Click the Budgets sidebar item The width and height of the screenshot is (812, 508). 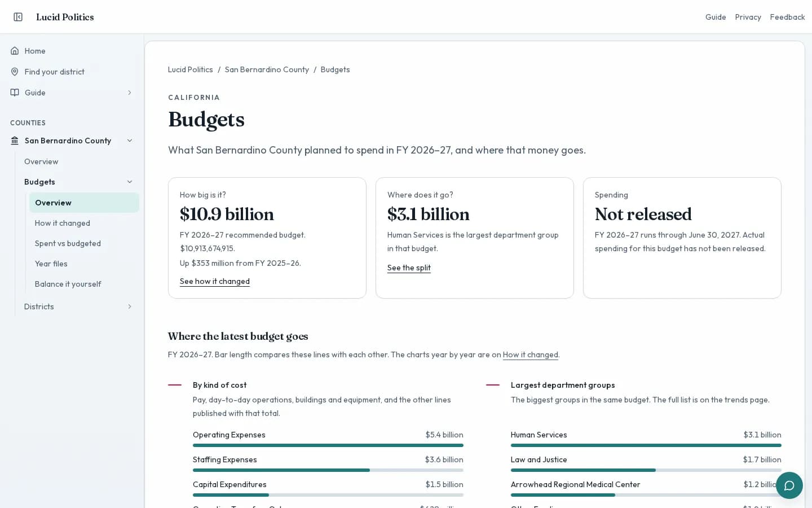pos(39,182)
